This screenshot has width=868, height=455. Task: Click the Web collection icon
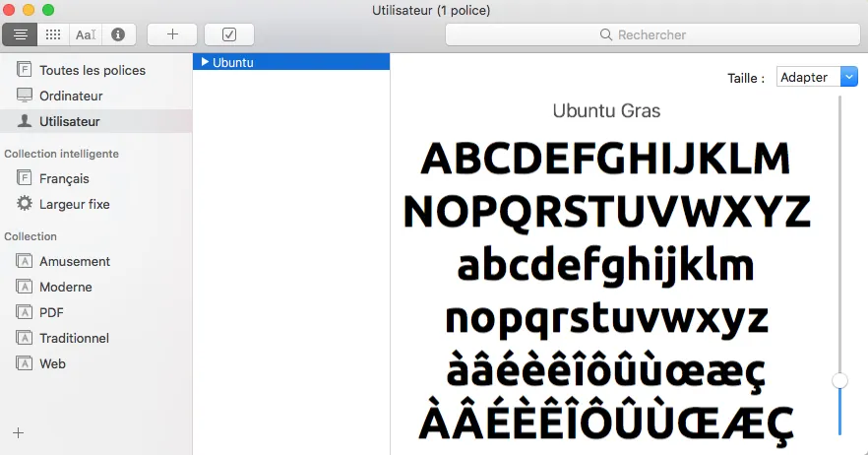coord(24,362)
